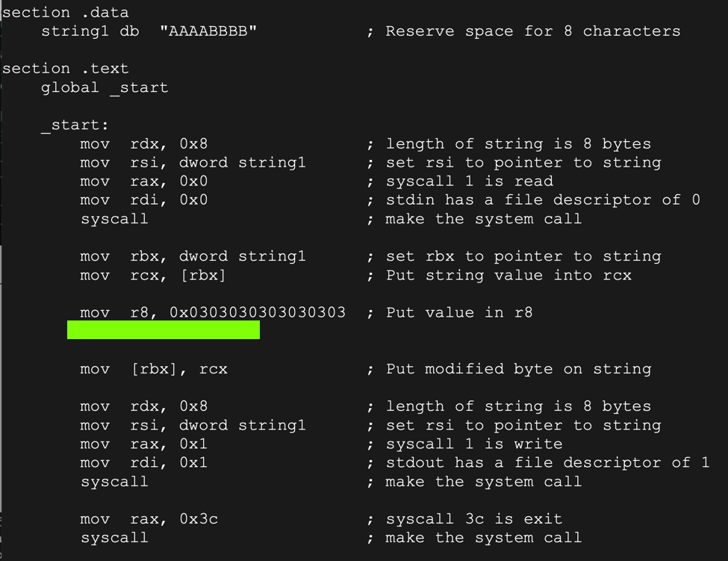Click the "Put string value into rcx" comment

508,275
